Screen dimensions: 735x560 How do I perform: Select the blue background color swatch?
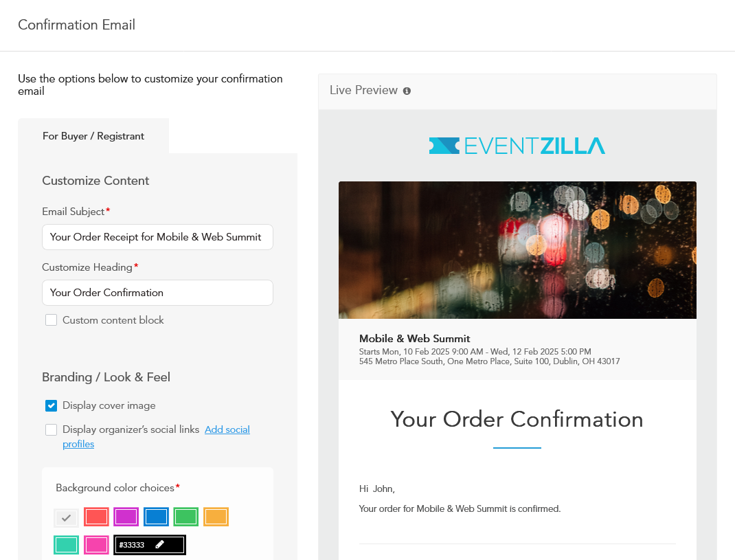click(156, 517)
